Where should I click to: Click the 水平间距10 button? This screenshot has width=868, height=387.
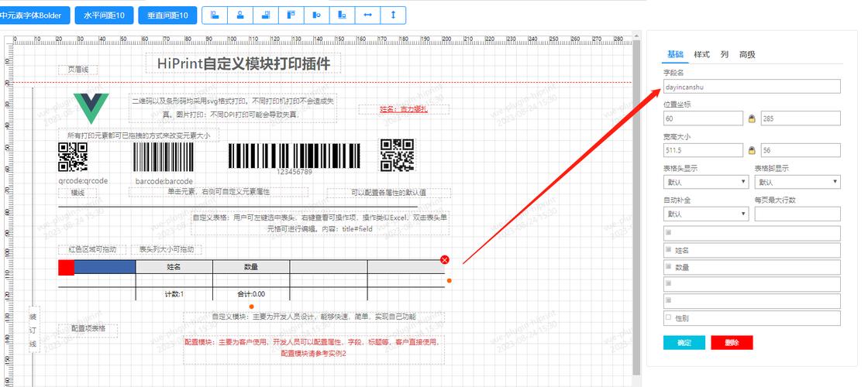[x=104, y=15]
